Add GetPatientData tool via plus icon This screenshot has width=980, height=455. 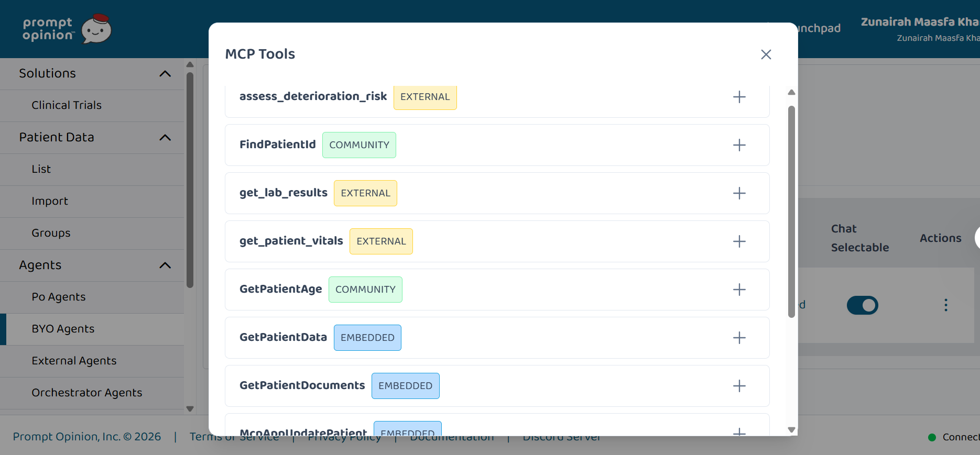pyautogui.click(x=739, y=338)
